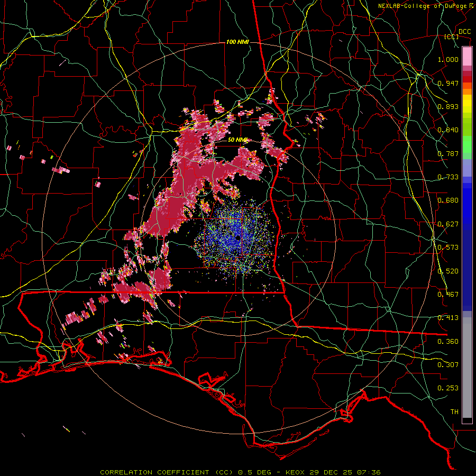The image size is (476, 476).
Task: Click the 0.520 legend value
Action: pyautogui.click(x=448, y=271)
